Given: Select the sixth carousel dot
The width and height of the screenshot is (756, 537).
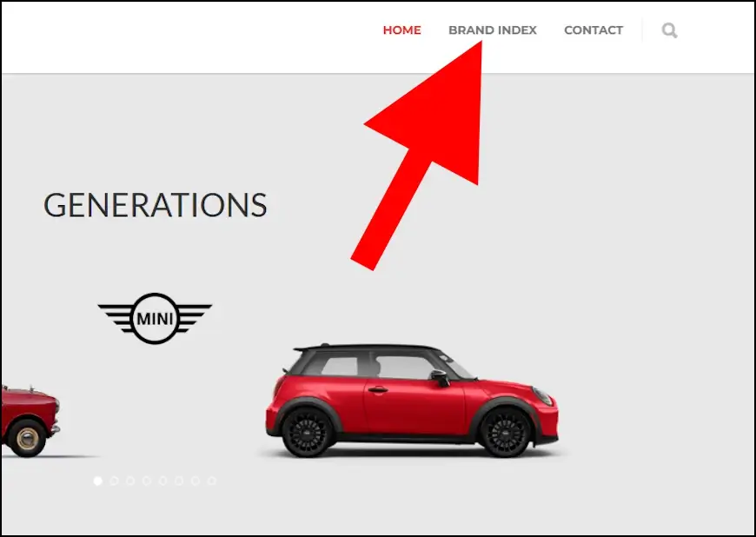Looking at the screenshot, I should click(x=179, y=481).
